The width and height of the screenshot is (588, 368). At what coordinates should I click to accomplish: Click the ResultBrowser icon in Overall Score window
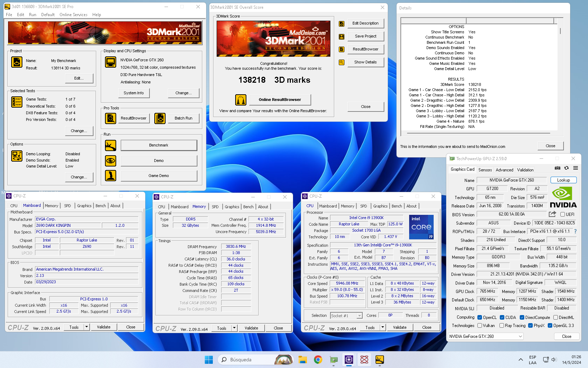(x=342, y=49)
